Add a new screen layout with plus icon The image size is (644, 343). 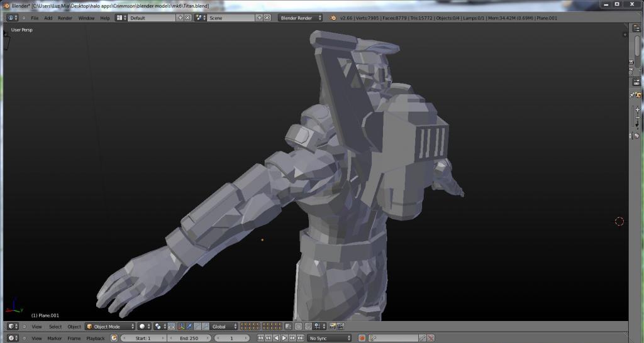180,18
